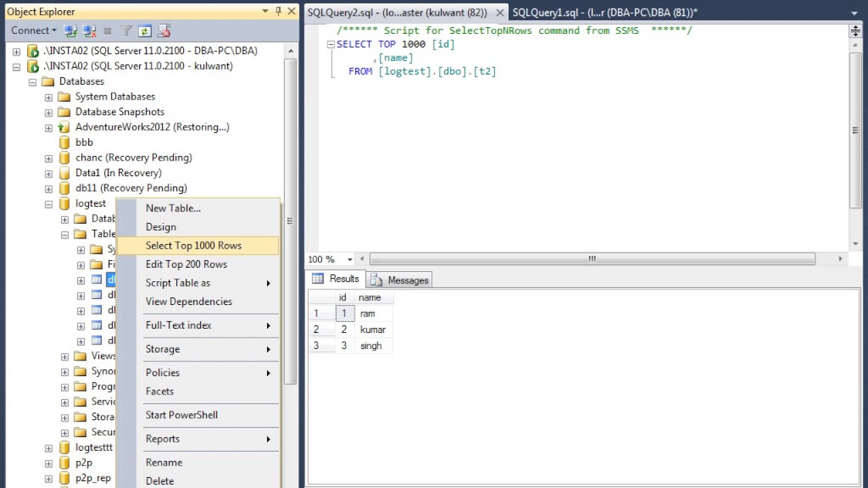Close the SQLQuery2.sql tab

500,12
